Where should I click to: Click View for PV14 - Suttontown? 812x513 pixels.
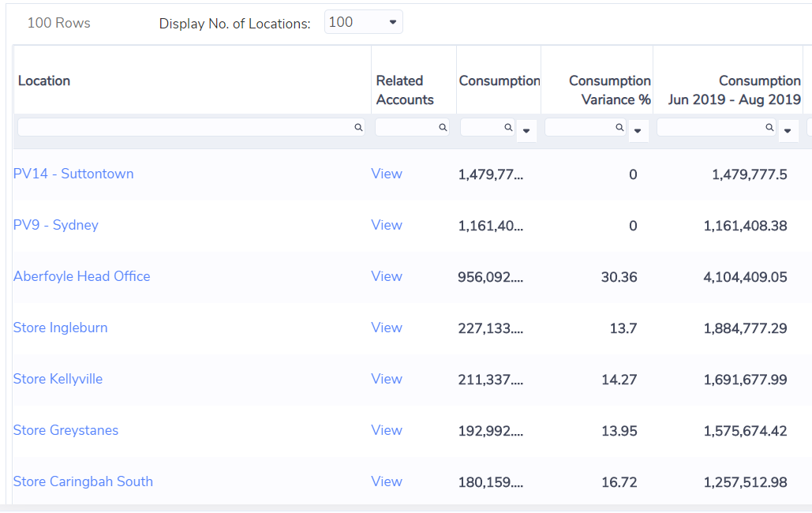[x=387, y=174]
